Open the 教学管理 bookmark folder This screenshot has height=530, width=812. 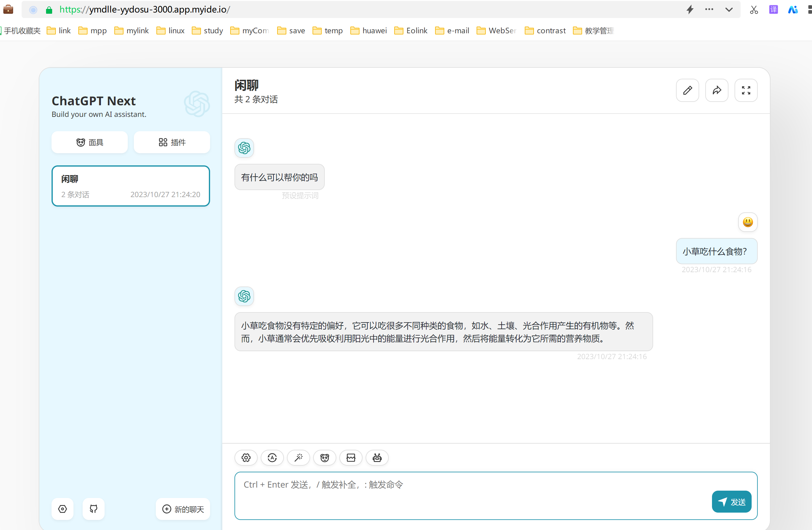pyautogui.click(x=594, y=31)
